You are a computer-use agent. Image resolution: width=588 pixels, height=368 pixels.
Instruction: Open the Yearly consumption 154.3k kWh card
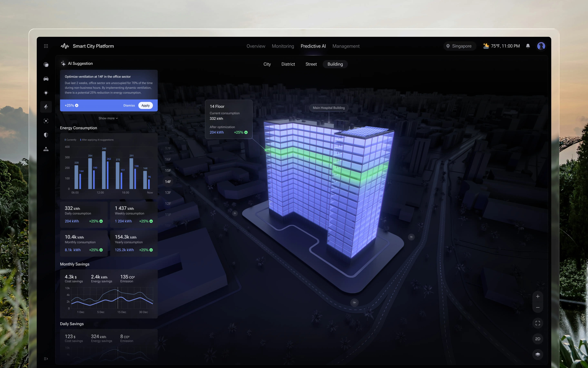click(134, 243)
